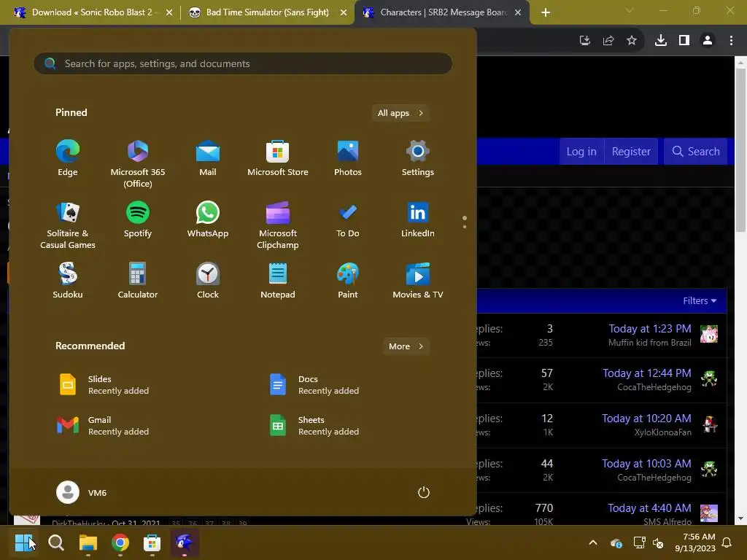Screen dimensions: 747x560
Task: Close the Bad Time Simulator tab
Action: tap(344, 13)
